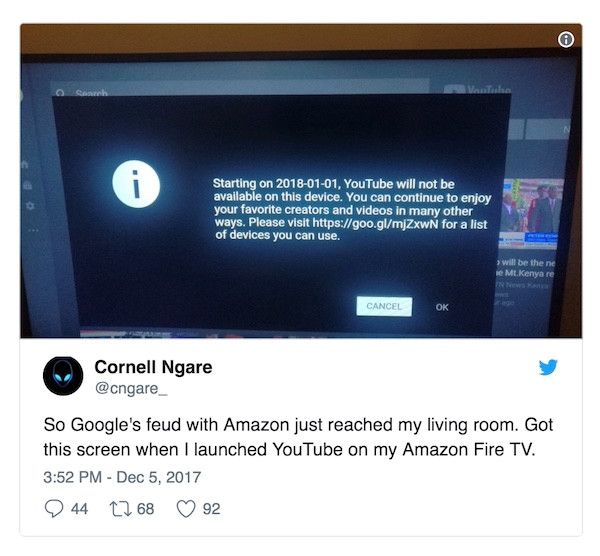Open the news video thumbnail behind dialog
The width and height of the screenshot is (600, 556).
click(532, 213)
